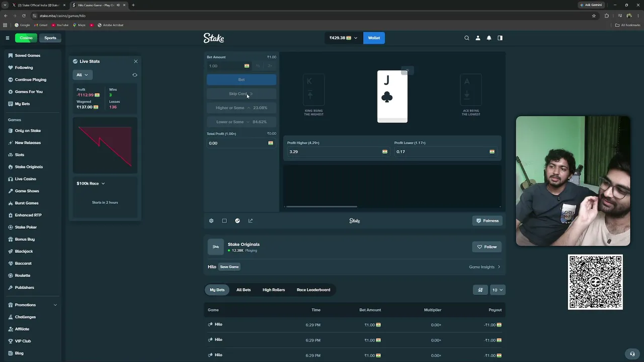Open the YouTube bookmark
This screenshot has width=644, height=362.
pos(60,25)
